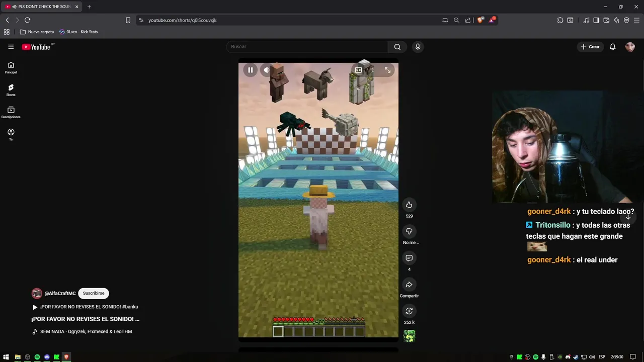The width and height of the screenshot is (644, 362).
Task: Open the Leo AI sparkle icon
Action: coord(616,20)
